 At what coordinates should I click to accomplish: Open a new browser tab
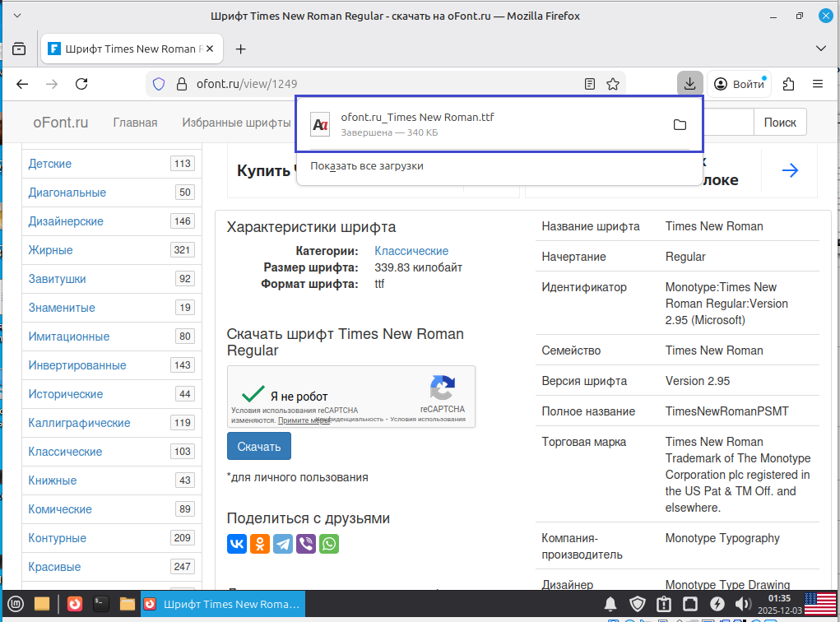(x=240, y=49)
